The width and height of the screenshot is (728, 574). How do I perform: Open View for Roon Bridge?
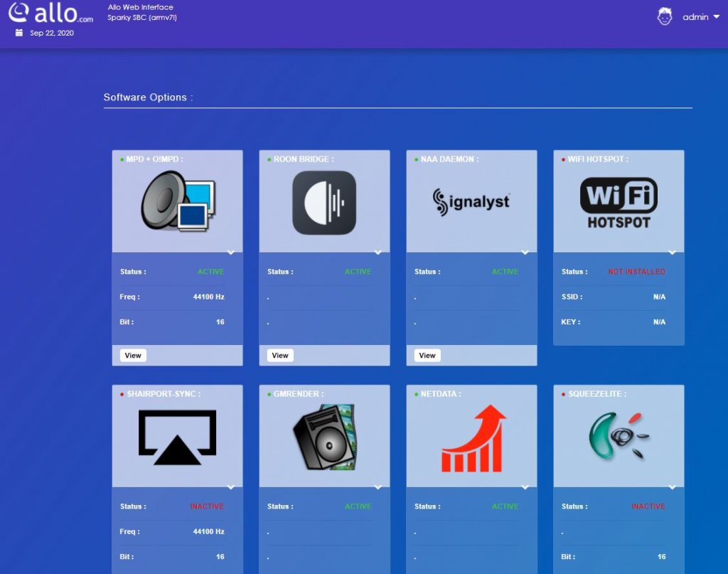pos(280,355)
